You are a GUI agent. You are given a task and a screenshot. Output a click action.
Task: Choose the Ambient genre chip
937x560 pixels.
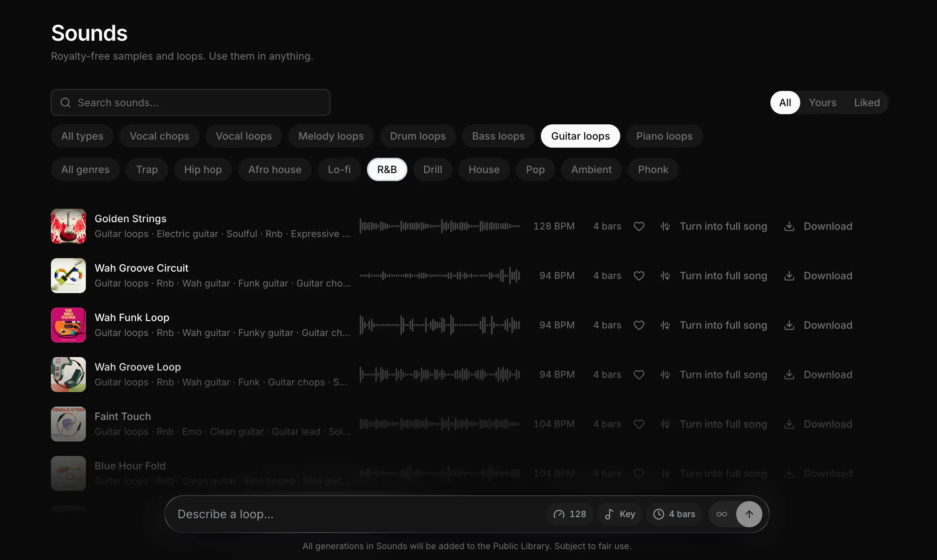[x=591, y=170]
